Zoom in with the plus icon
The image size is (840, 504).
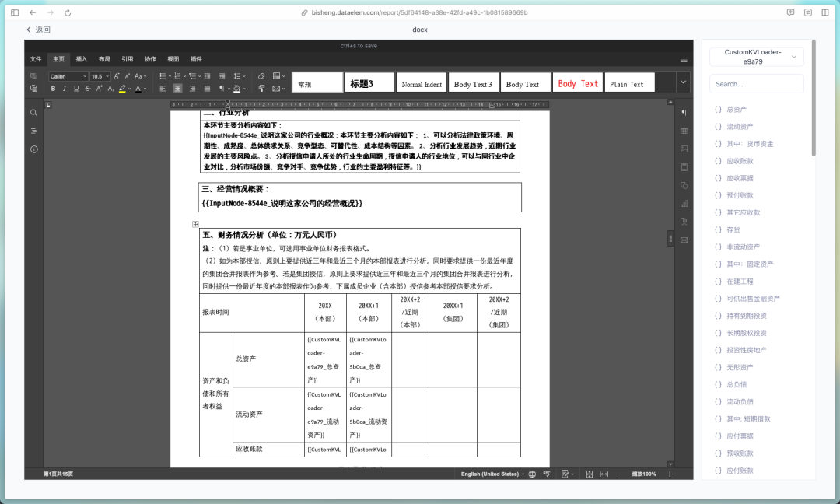point(670,474)
